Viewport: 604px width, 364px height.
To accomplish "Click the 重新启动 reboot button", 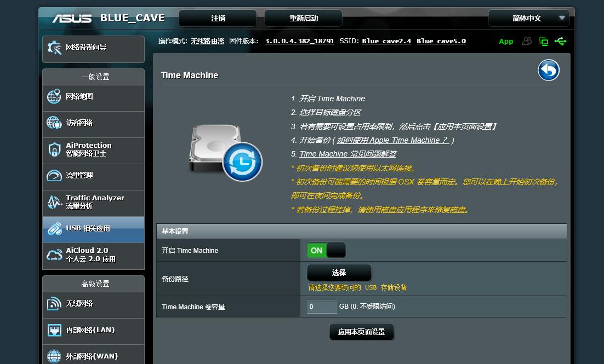I will 304,18.
